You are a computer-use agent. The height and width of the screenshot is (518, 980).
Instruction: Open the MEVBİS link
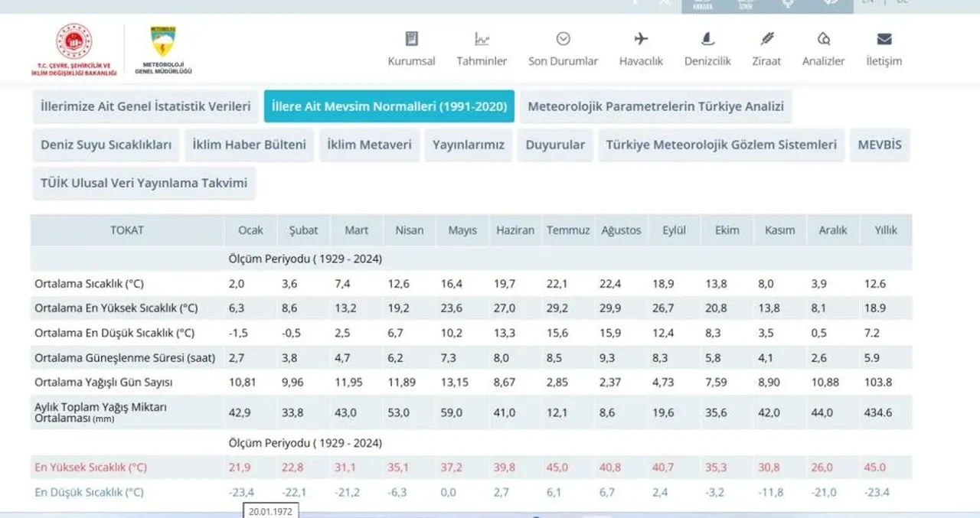pyautogui.click(x=879, y=144)
